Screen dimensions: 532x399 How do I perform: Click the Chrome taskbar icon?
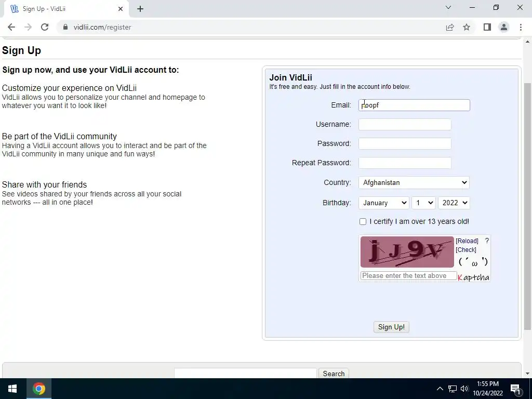(39, 389)
